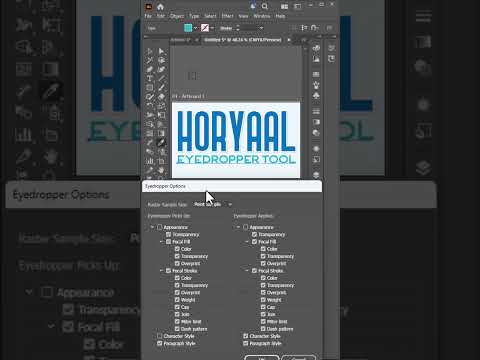Collapse Focal Stroke tree under Applies
This screenshot has height=360, width=480.
(247, 271)
